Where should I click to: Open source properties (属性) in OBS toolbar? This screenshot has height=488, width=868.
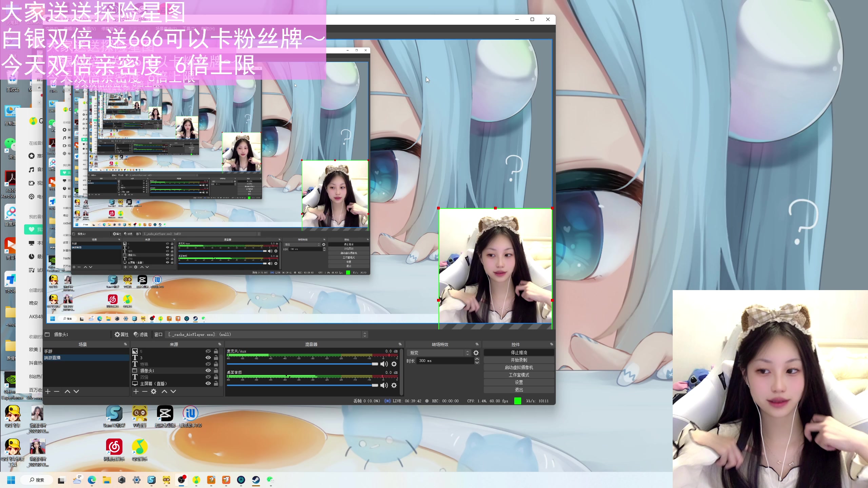tap(121, 334)
